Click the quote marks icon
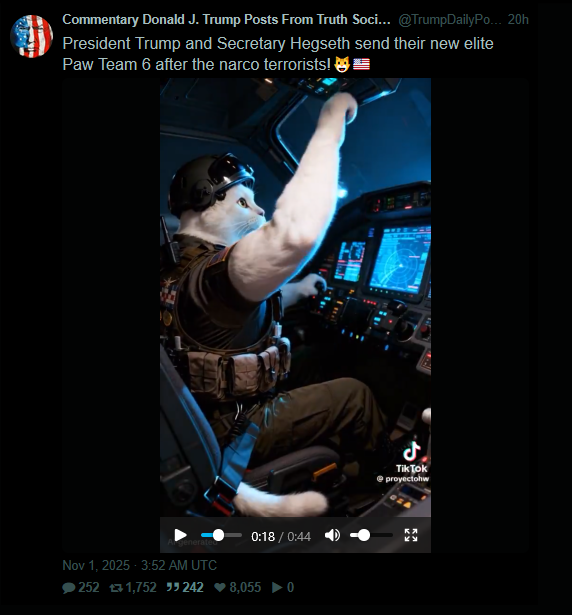The width and height of the screenshot is (572, 615). (173, 587)
